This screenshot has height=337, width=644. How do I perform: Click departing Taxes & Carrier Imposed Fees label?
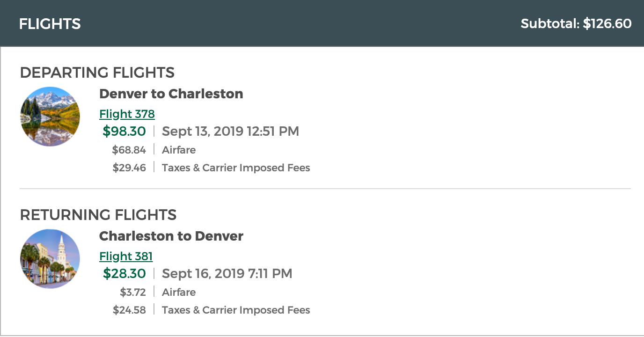[x=236, y=168]
